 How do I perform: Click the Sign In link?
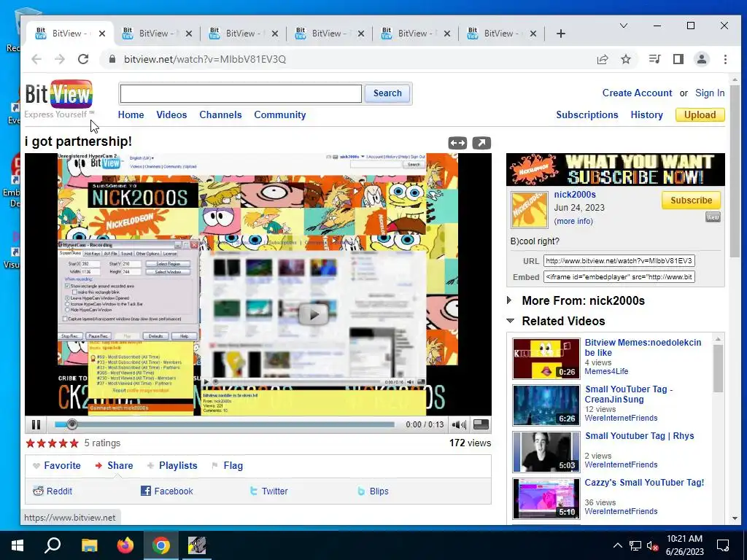pos(709,93)
